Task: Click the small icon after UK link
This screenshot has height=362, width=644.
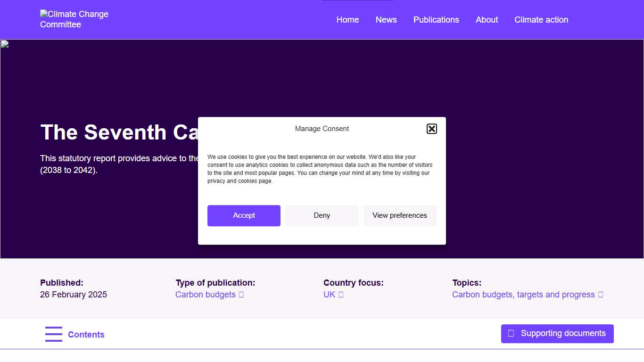Action: pos(341,295)
